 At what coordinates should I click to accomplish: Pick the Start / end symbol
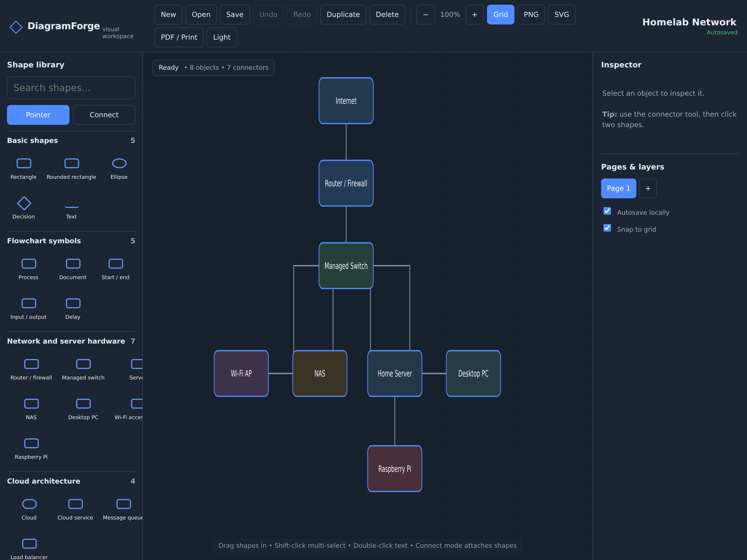click(116, 264)
